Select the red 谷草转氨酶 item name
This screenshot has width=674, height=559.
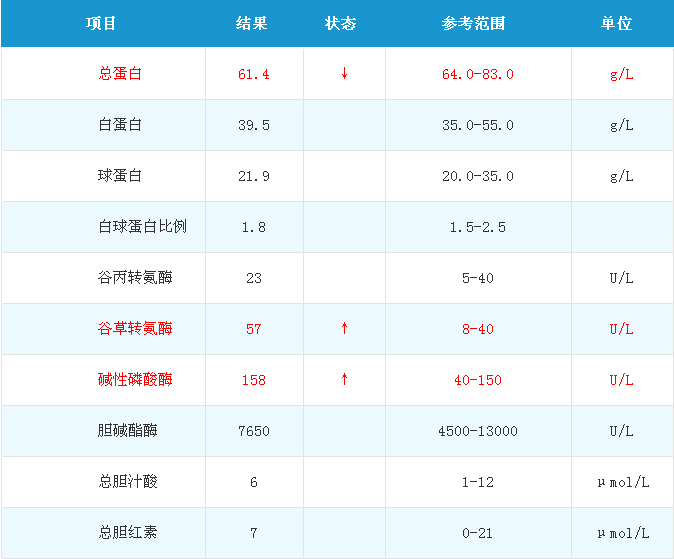coord(134,329)
